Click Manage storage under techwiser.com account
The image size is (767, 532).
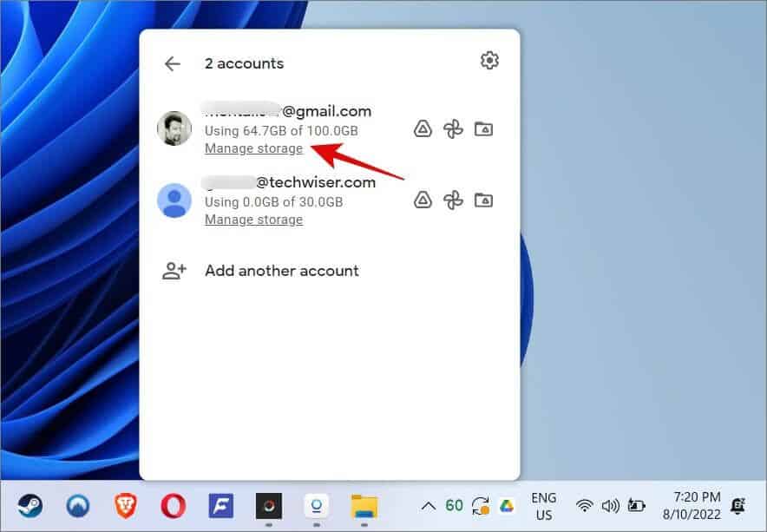click(253, 220)
